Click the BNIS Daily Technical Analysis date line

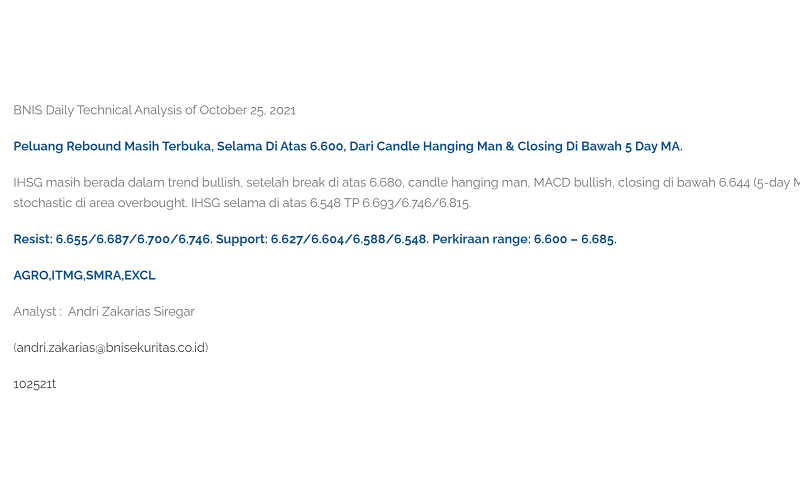(154, 110)
